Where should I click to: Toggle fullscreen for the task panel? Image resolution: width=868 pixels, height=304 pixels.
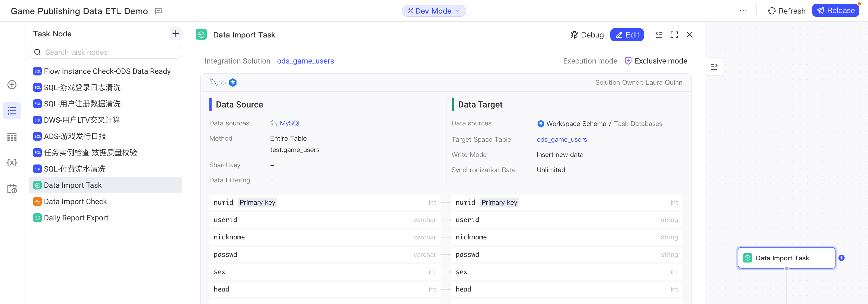pos(674,35)
